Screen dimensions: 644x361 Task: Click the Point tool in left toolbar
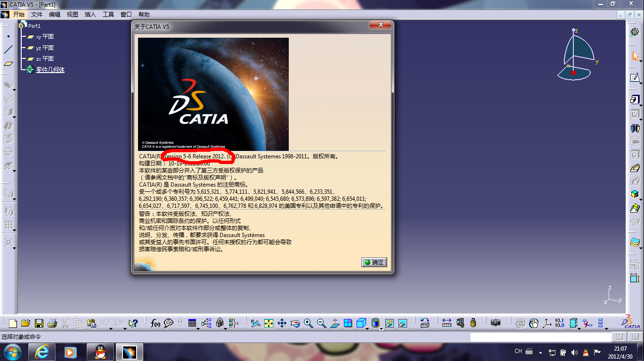pyautogui.click(x=8, y=36)
